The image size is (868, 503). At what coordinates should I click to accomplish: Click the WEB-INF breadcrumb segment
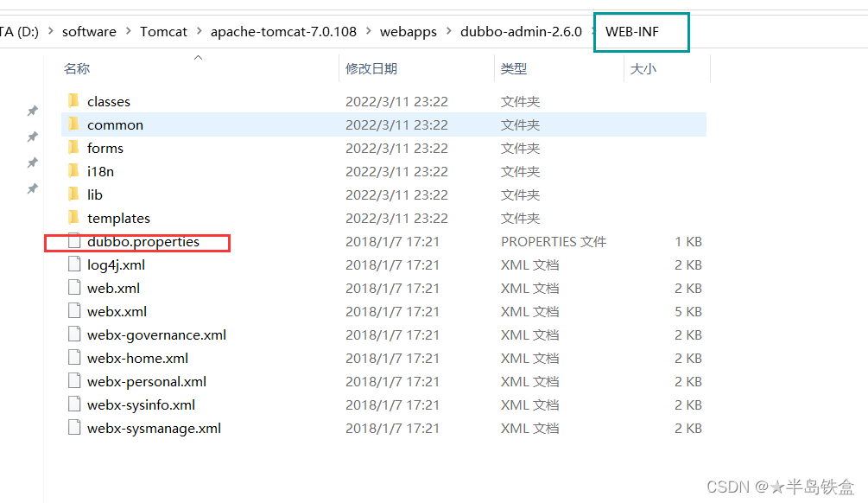[632, 32]
